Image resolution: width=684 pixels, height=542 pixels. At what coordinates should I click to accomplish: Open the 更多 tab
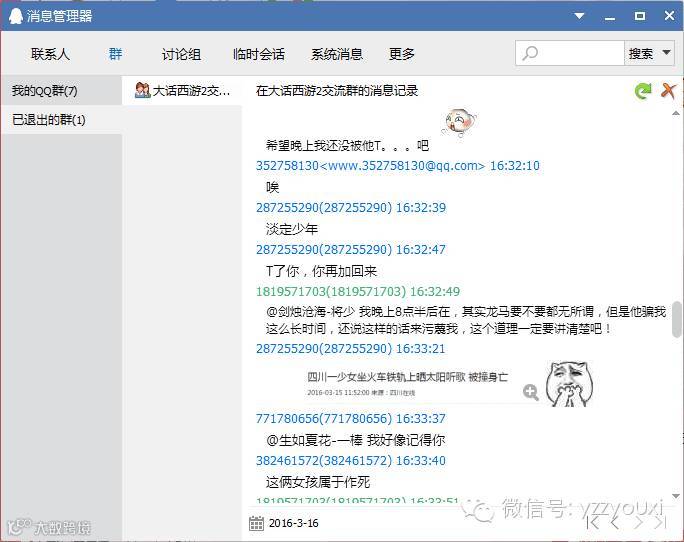402,54
